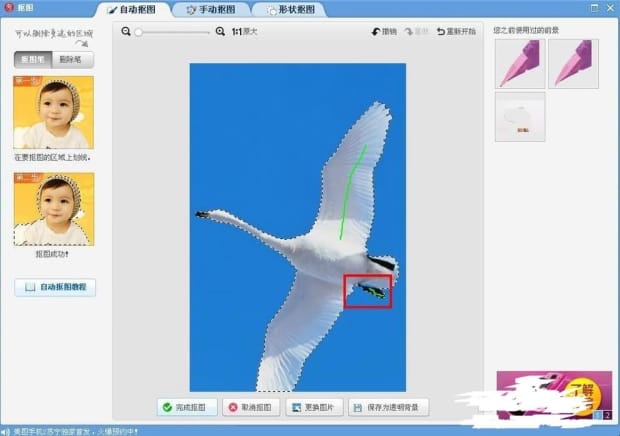Click 保存为透明背景 to save transparent background
The width and height of the screenshot is (620, 436).
tap(388, 407)
